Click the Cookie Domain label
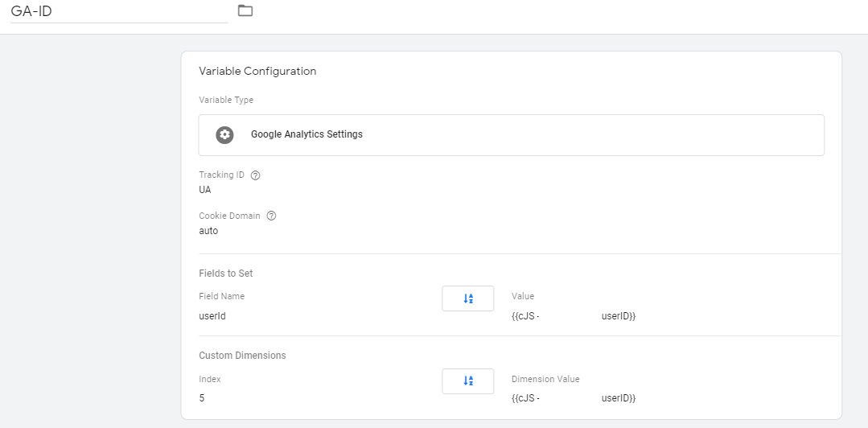Screen dimensions: 868x428 (229, 216)
